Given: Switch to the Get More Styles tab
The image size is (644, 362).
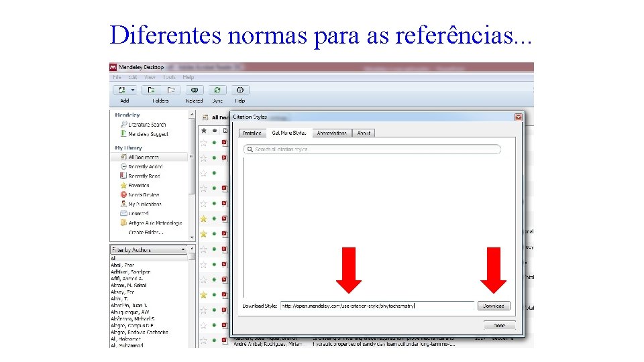Looking at the screenshot, I should point(288,133).
